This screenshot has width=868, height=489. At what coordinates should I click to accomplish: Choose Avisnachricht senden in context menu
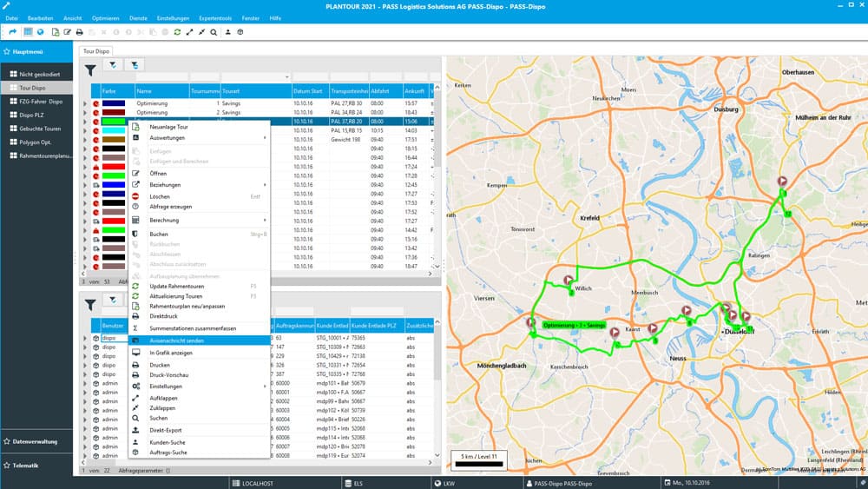click(x=200, y=340)
